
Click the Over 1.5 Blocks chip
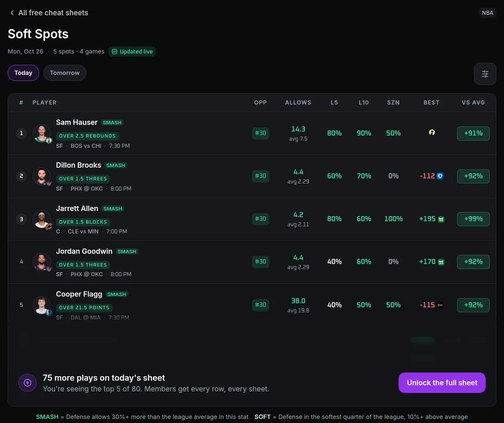[x=83, y=222]
